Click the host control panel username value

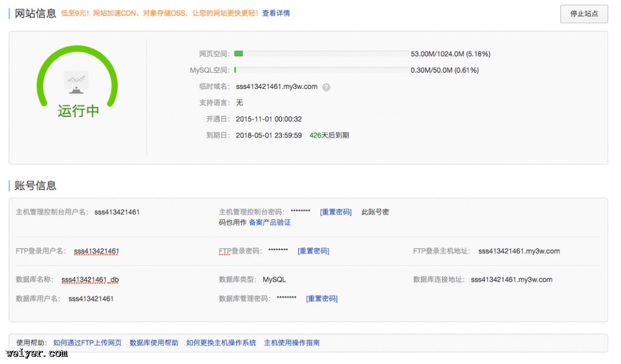click(117, 212)
